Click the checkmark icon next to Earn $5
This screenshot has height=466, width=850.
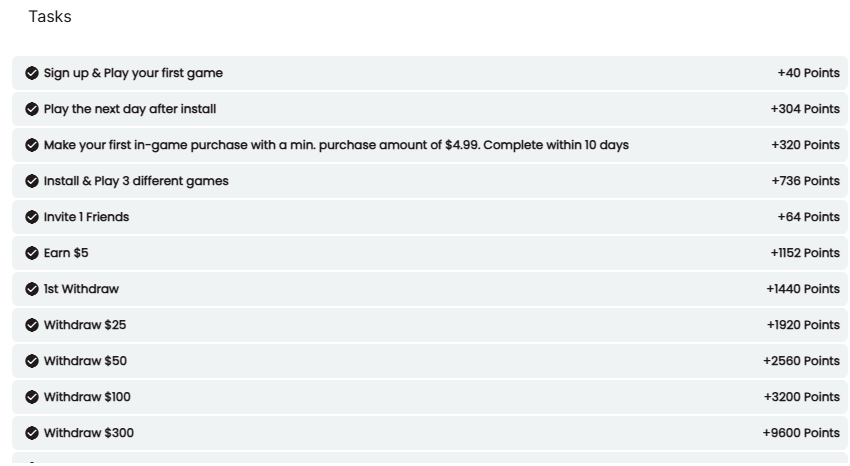click(32, 253)
